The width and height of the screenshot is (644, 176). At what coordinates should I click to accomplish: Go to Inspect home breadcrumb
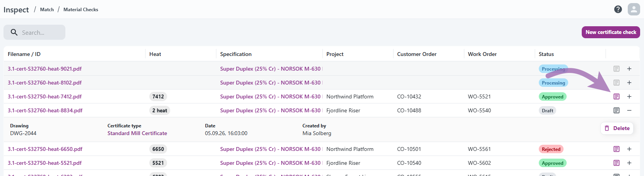16,10
